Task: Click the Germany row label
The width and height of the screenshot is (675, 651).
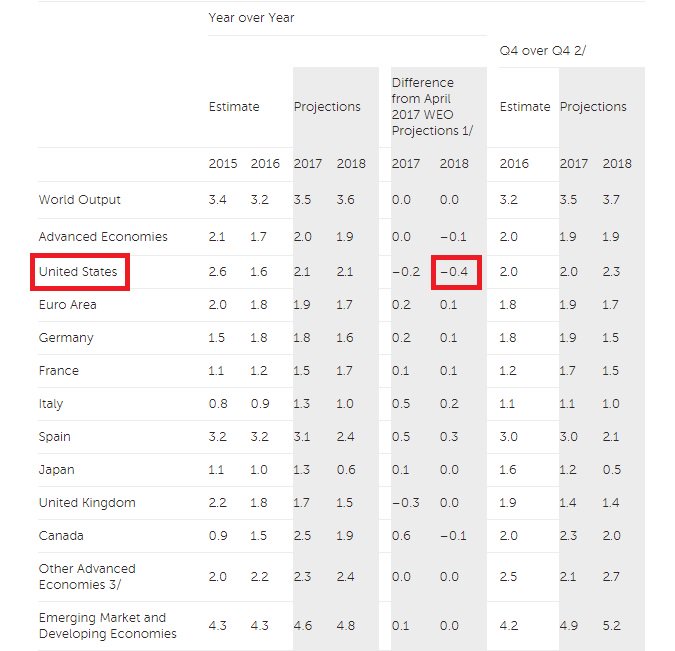Action: [66, 337]
